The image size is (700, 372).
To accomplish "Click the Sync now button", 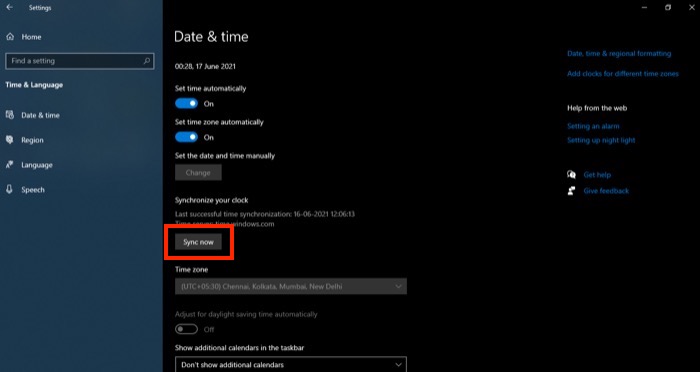I will [x=198, y=242].
